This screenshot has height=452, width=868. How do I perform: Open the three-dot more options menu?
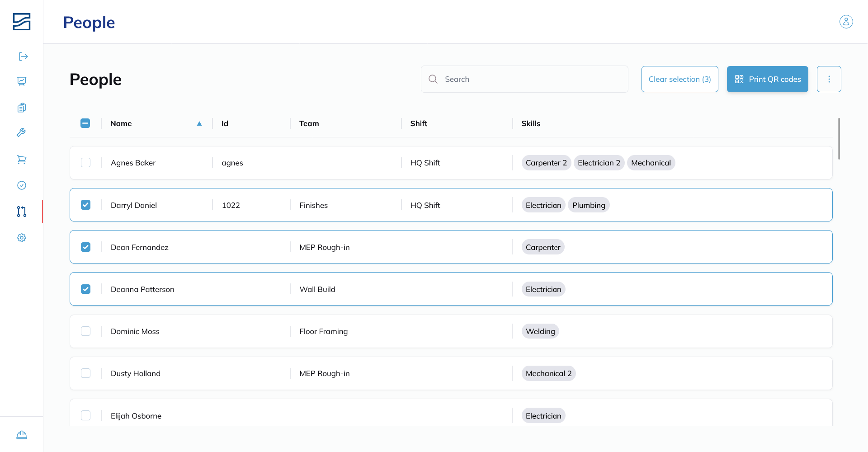pyautogui.click(x=829, y=79)
